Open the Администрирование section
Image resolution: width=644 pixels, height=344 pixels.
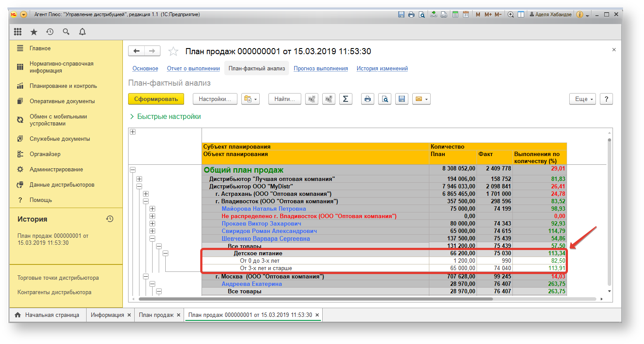point(56,170)
